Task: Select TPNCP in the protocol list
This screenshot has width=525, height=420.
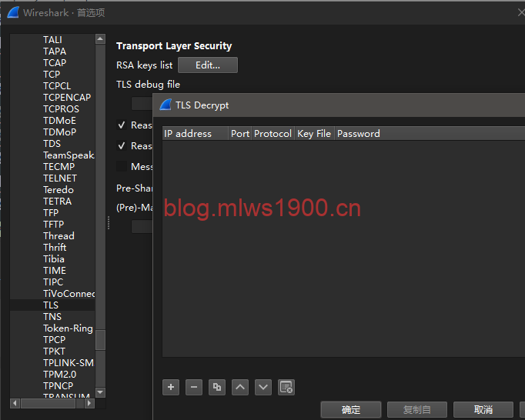Action: 59,386
